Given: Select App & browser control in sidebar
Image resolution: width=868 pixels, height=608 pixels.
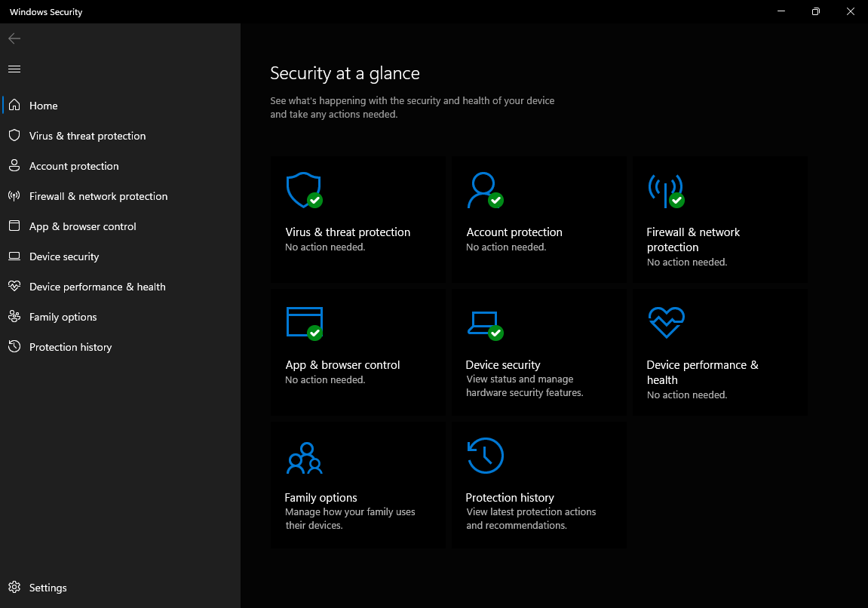Looking at the screenshot, I should click(x=120, y=226).
